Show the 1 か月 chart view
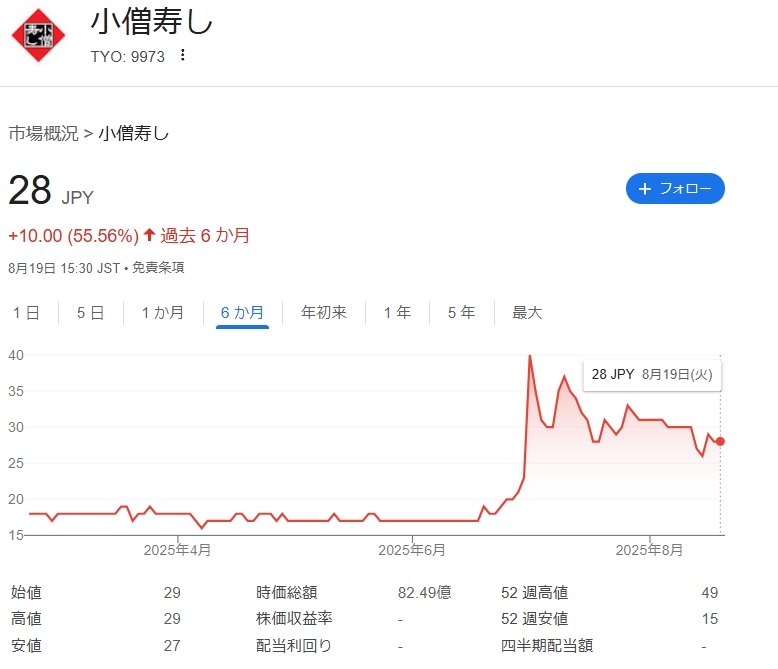The height and width of the screenshot is (669, 778). (162, 313)
